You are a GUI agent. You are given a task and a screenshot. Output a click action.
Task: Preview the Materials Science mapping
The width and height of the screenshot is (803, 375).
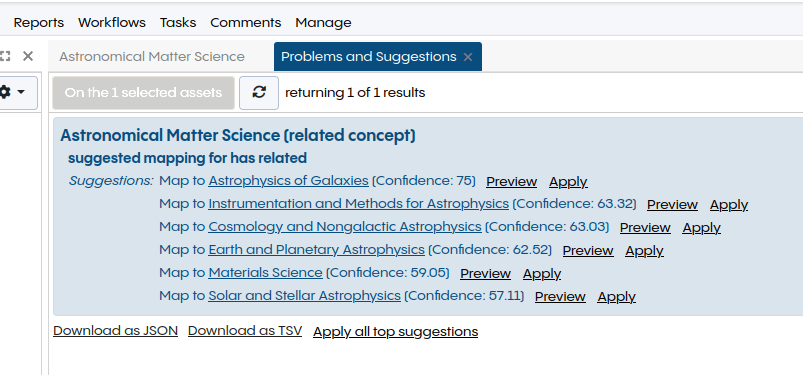pyautogui.click(x=485, y=274)
